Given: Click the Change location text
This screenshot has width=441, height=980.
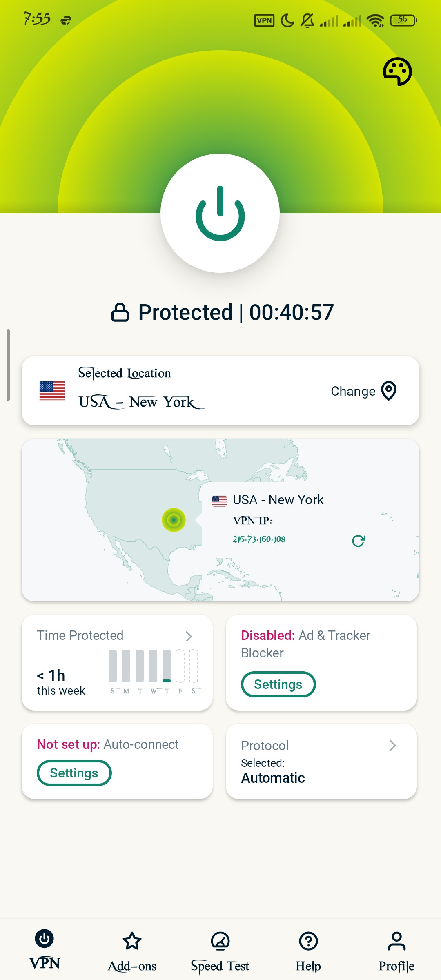Looking at the screenshot, I should point(353,391).
